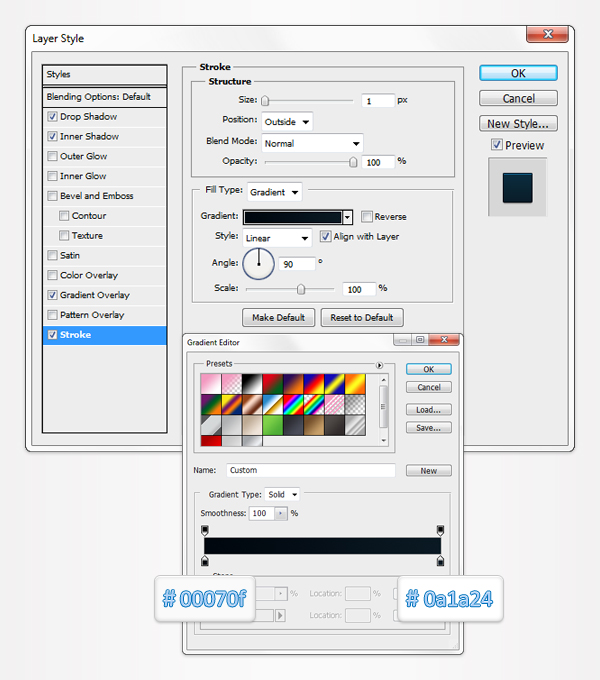Choose the rainbow spectrum gradient preset
This screenshot has width=600, height=680.
(x=295, y=404)
